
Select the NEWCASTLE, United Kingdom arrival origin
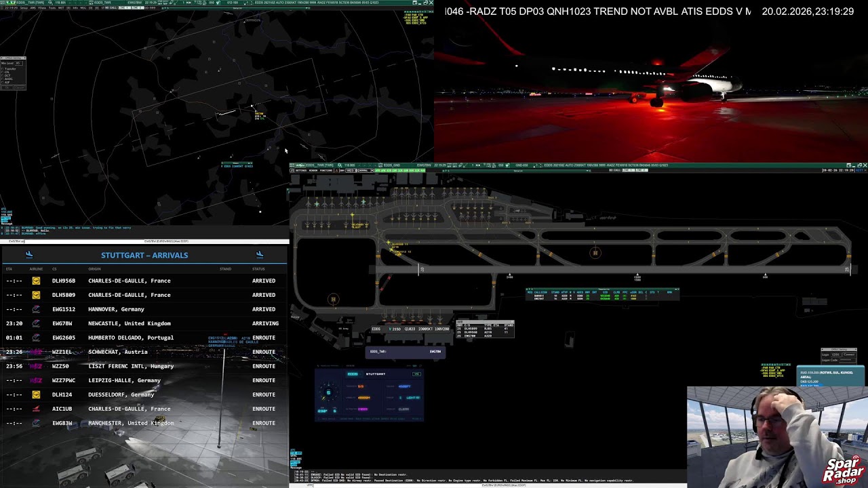130,323
